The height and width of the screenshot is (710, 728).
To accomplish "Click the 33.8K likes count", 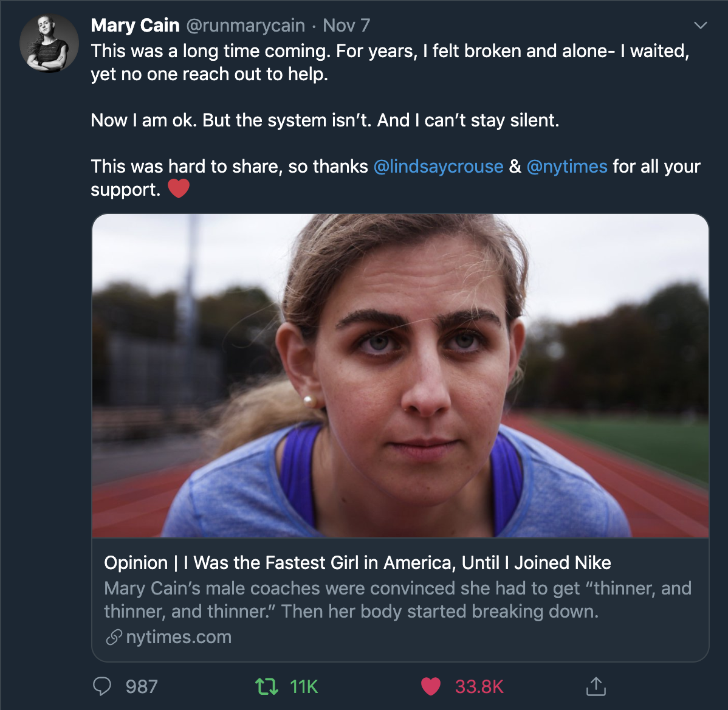I will [479, 687].
